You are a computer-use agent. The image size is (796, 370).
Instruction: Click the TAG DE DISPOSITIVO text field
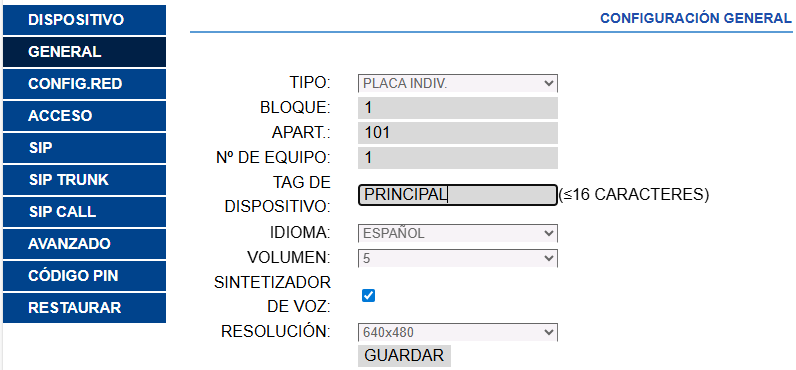(x=457, y=195)
